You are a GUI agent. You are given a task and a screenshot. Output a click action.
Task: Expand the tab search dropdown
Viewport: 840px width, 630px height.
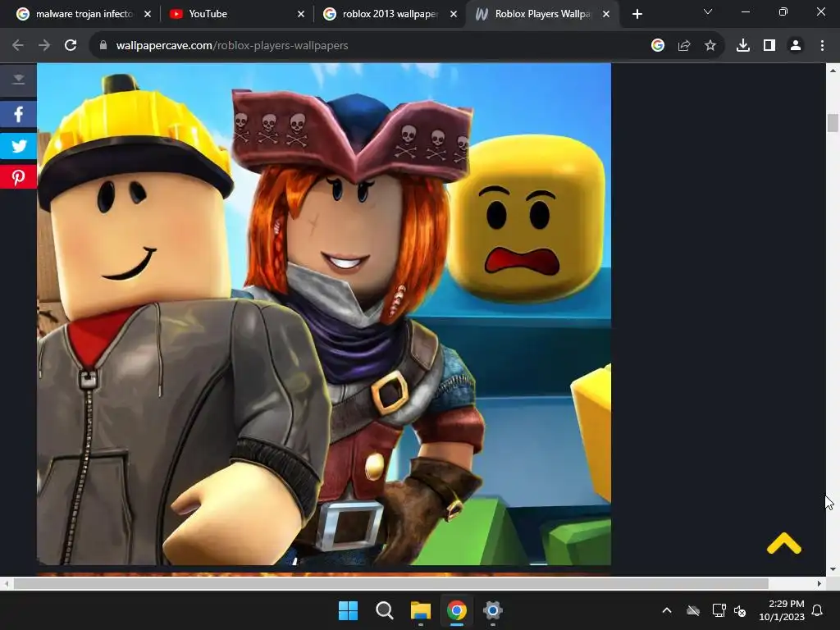click(x=708, y=11)
